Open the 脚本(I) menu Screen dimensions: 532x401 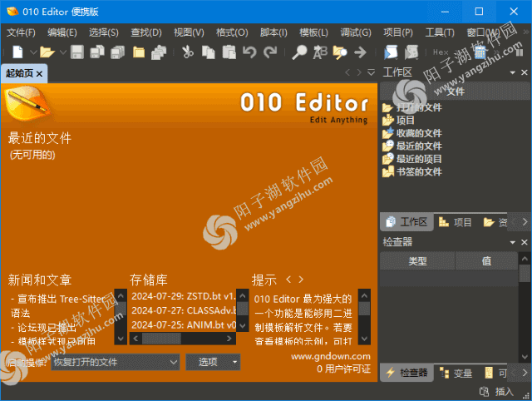pyautogui.click(x=273, y=32)
